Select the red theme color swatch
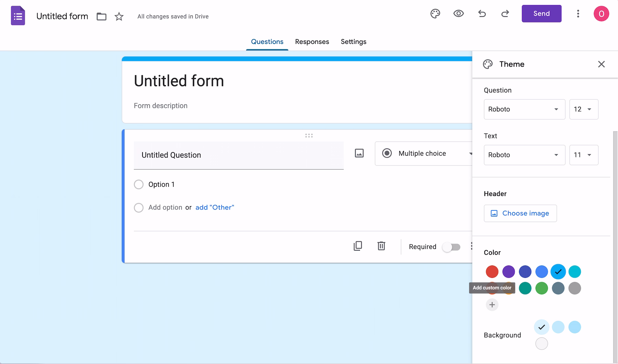 coord(492,272)
